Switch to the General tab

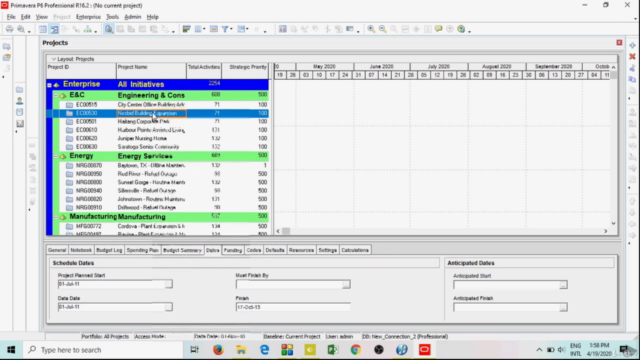coord(57,250)
